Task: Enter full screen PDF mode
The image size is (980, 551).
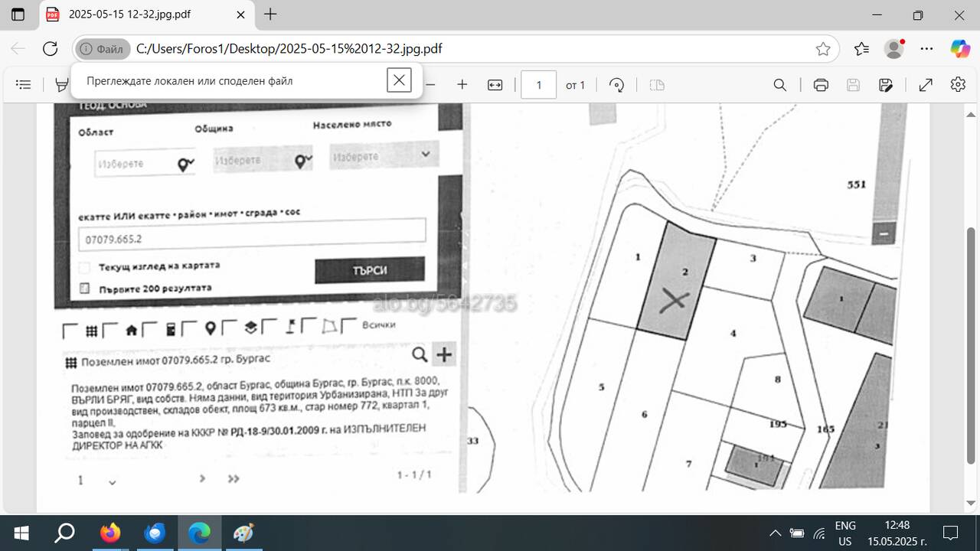Action: (x=926, y=85)
